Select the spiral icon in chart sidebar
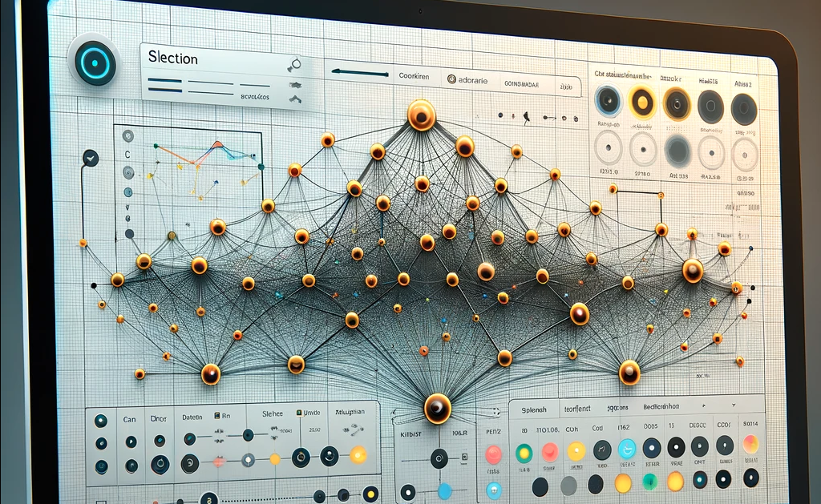Screen dimensions: 821x504 coord(128,172)
